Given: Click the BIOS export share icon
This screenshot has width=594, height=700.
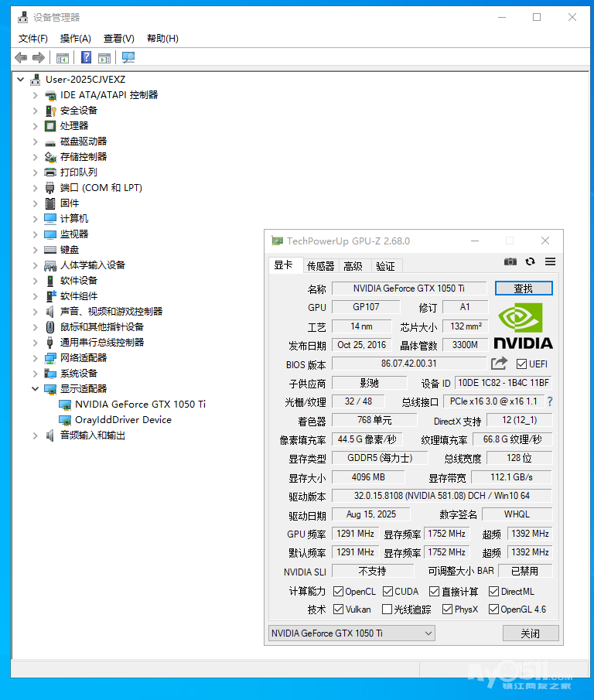Looking at the screenshot, I should 499,364.
